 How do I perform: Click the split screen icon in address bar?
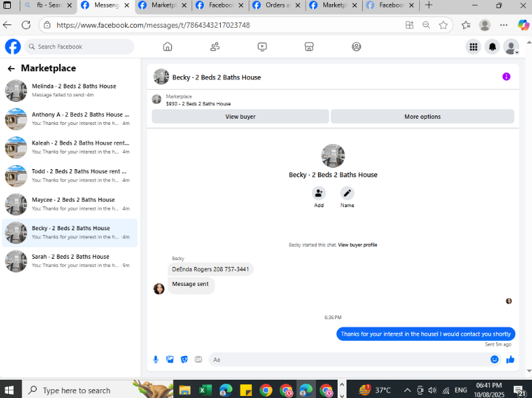[x=410, y=25]
